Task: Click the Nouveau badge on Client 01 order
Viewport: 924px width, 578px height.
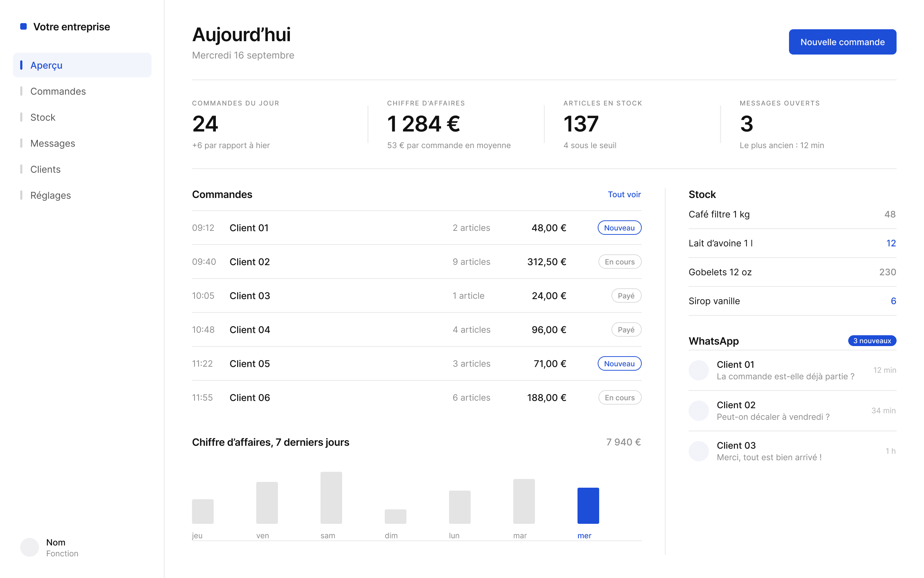Action: (x=619, y=228)
